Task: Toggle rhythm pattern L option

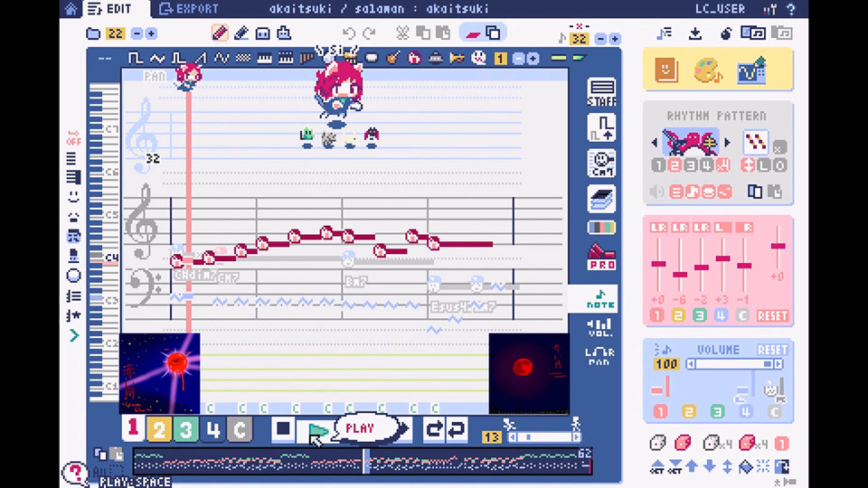Action: 764,164
